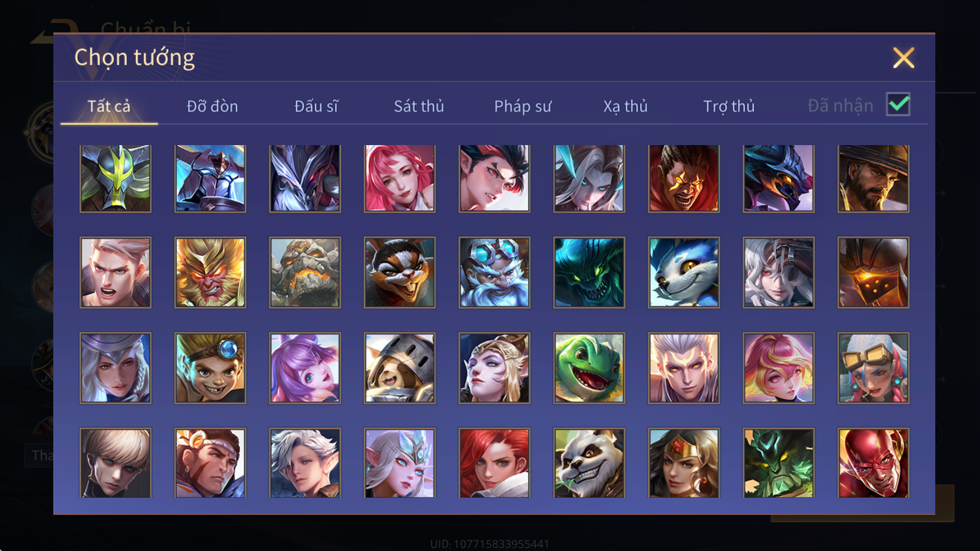
Task: Toggle the Đã nhận checkbox
Action: click(x=898, y=105)
